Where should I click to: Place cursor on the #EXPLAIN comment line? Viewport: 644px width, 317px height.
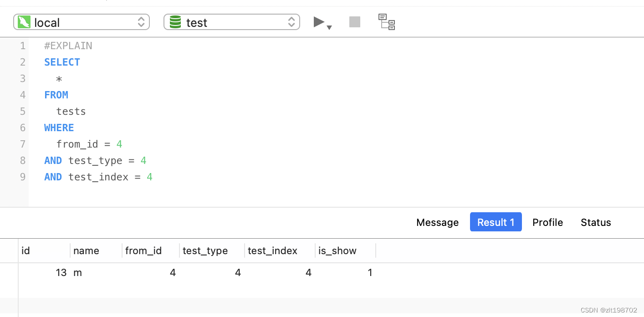point(68,46)
